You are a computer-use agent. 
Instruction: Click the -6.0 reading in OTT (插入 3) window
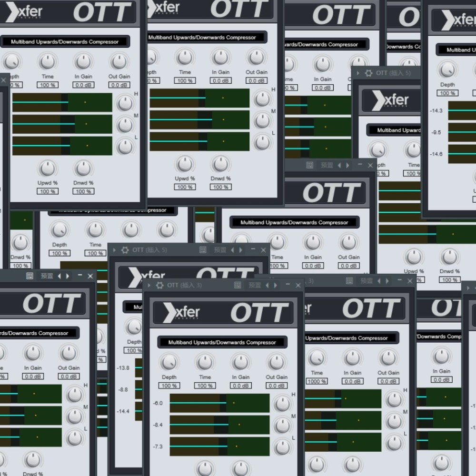(158, 403)
